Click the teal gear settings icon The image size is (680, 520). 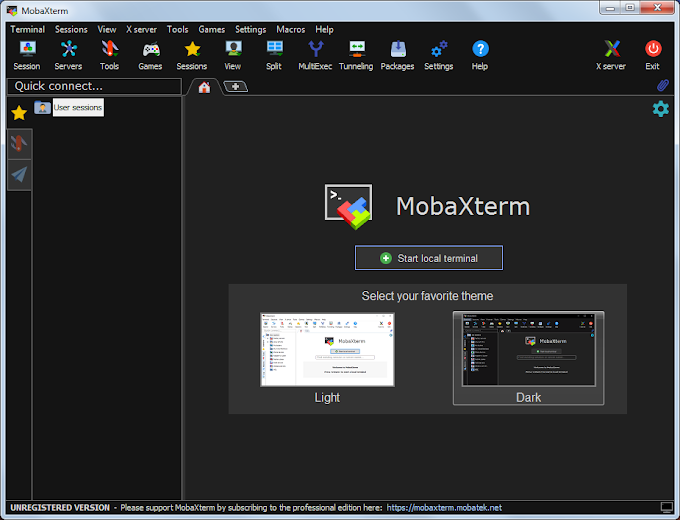coord(660,109)
